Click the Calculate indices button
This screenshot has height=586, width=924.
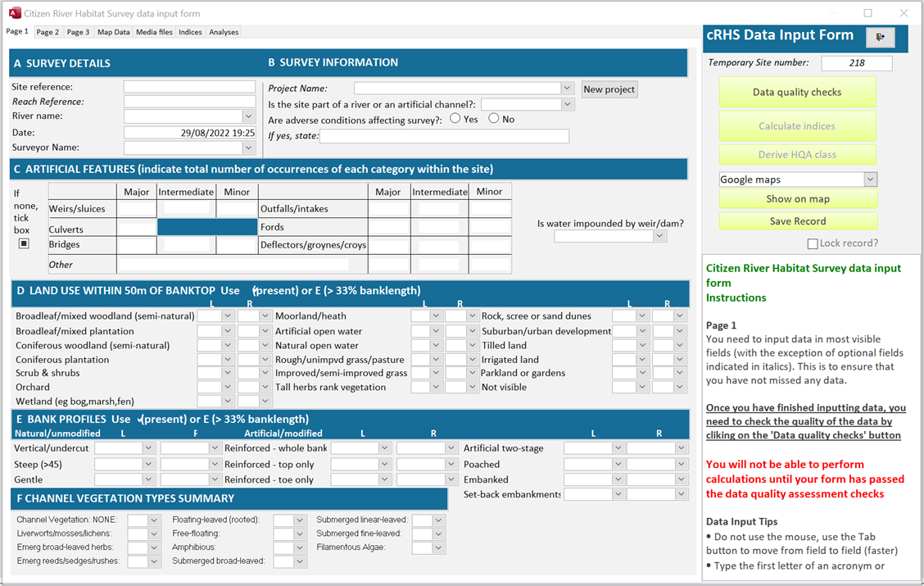[x=797, y=126]
